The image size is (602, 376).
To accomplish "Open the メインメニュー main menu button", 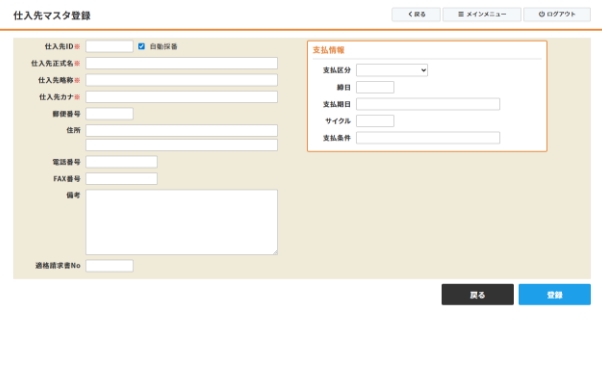I will click(x=482, y=15).
